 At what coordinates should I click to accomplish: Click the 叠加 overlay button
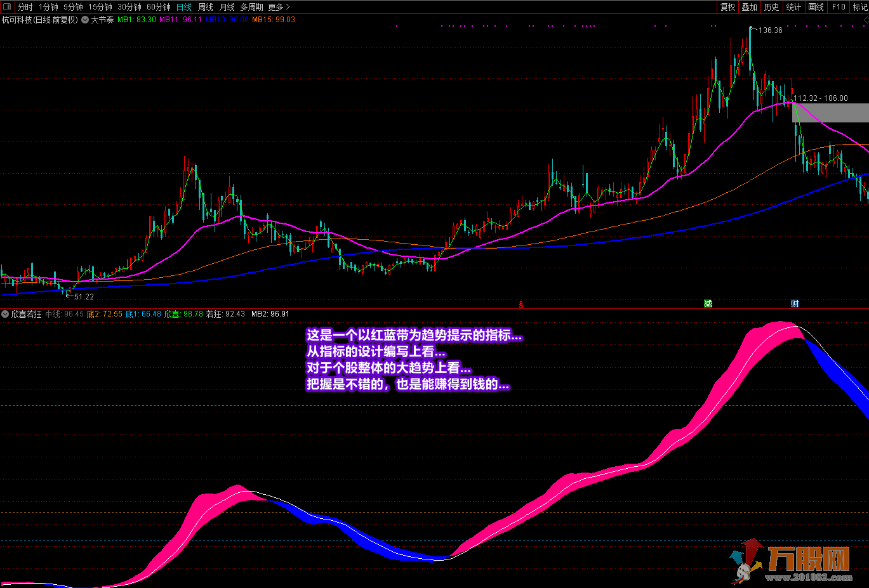click(x=750, y=7)
